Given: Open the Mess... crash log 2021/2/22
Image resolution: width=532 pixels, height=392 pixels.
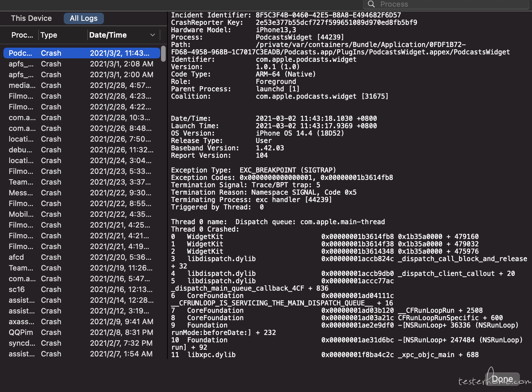Looking at the screenshot, I should (82, 193).
